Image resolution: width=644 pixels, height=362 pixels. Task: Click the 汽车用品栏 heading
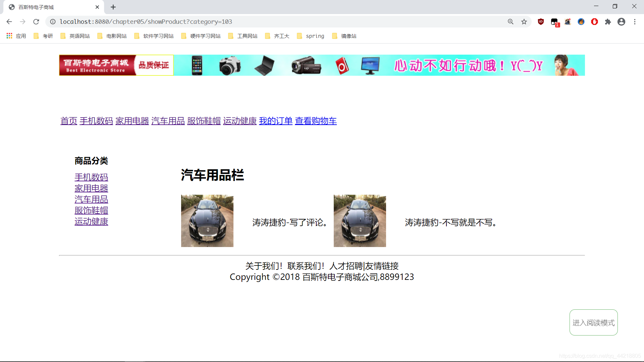212,175
